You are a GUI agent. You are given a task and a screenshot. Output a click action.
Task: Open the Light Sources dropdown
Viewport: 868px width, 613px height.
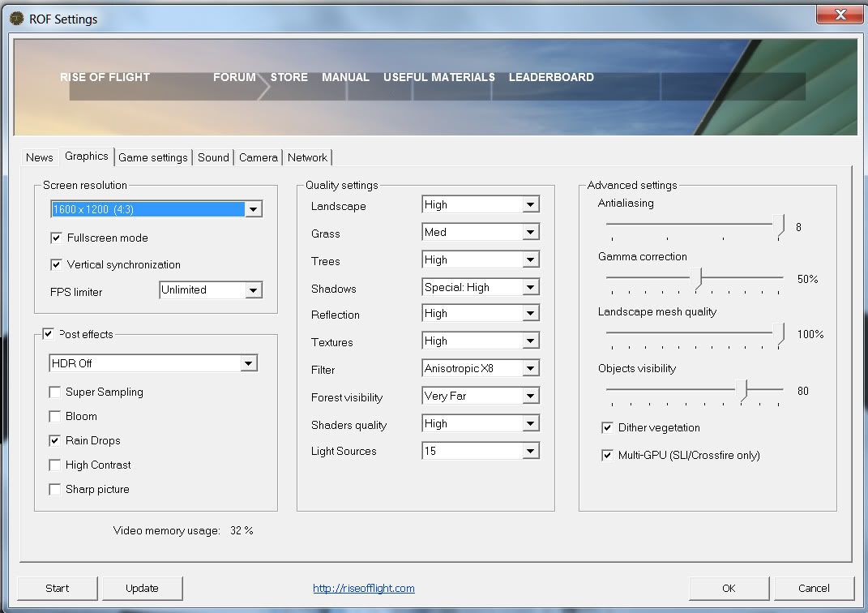[481, 451]
